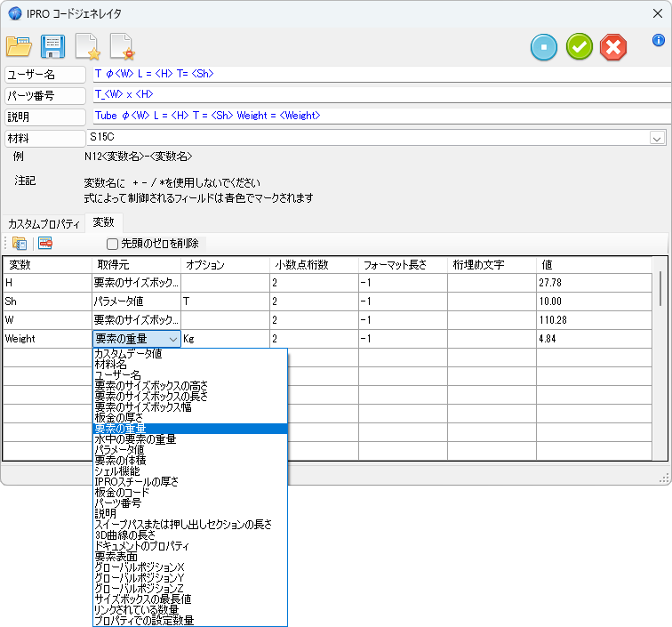Choose グローバルポジションY option

tap(190, 578)
